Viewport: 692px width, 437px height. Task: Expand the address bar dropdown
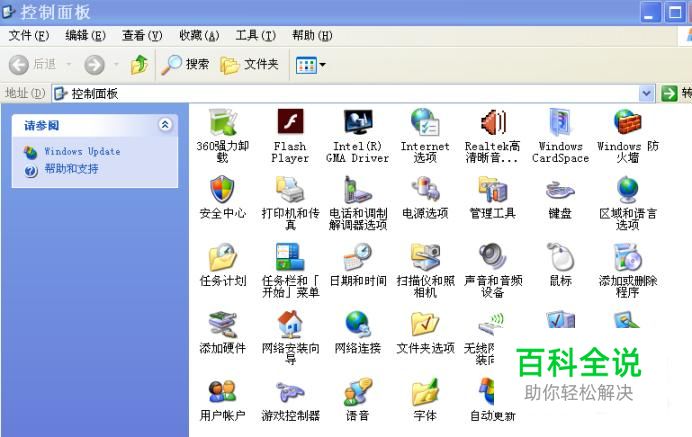[646, 93]
